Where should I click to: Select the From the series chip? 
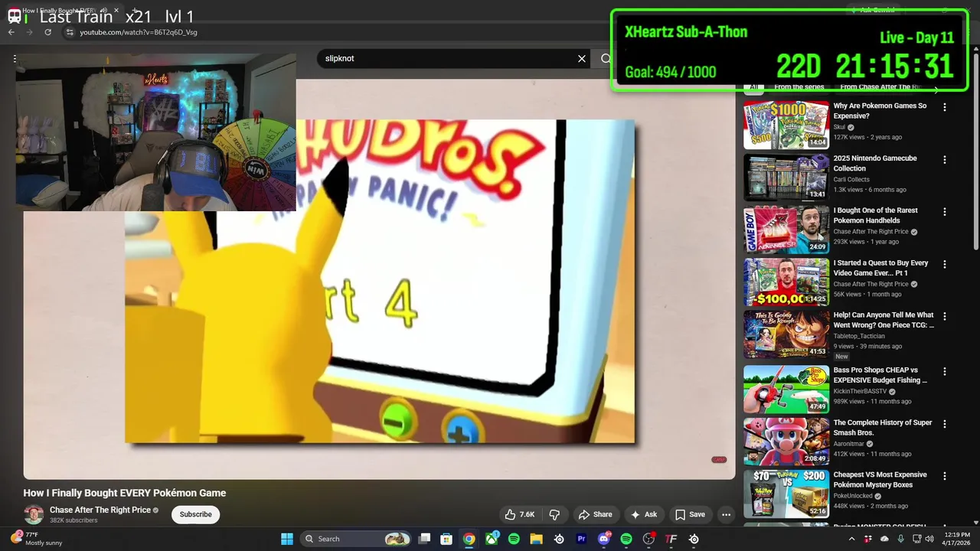click(x=799, y=87)
